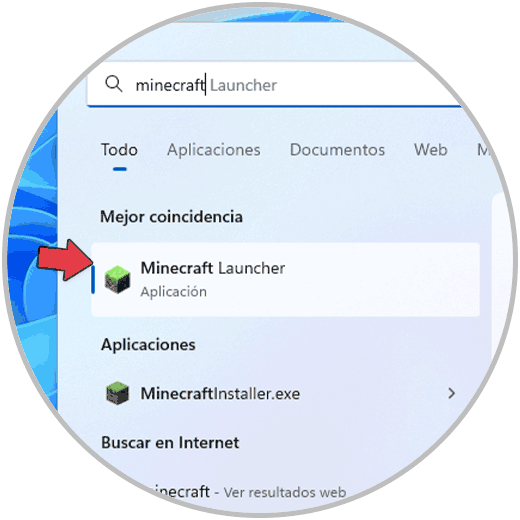520x520 pixels.
Task: Click the grey Launcher autocomplete suggestion text
Action: (243, 85)
